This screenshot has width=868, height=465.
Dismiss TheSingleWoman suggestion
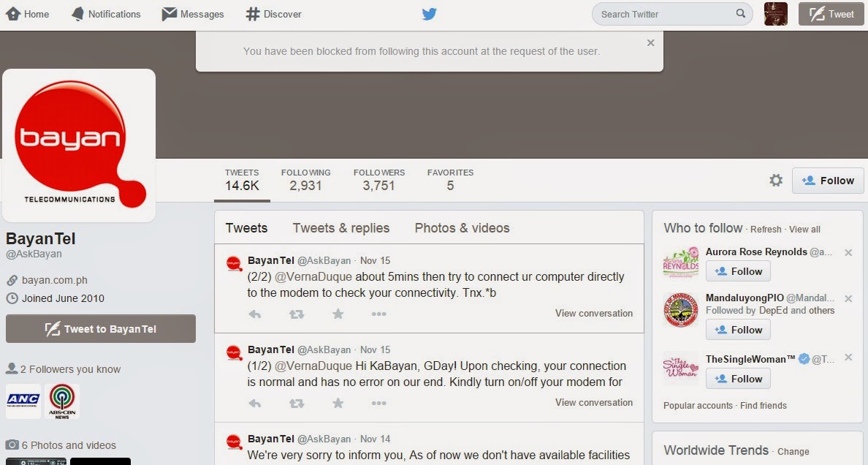click(848, 358)
